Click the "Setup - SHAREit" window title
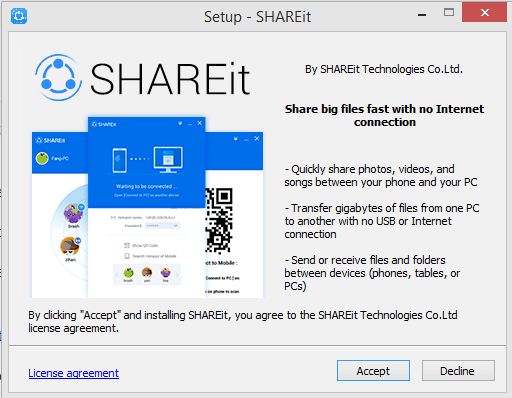The width and height of the screenshot is (512, 398). [257, 17]
